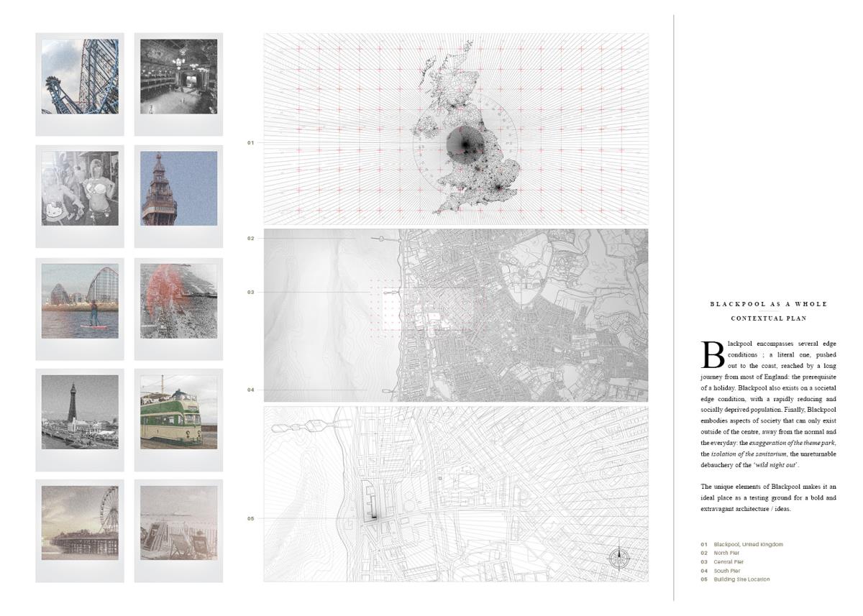Select the green and cream tram photo
The image size is (863, 616).
[x=178, y=412]
